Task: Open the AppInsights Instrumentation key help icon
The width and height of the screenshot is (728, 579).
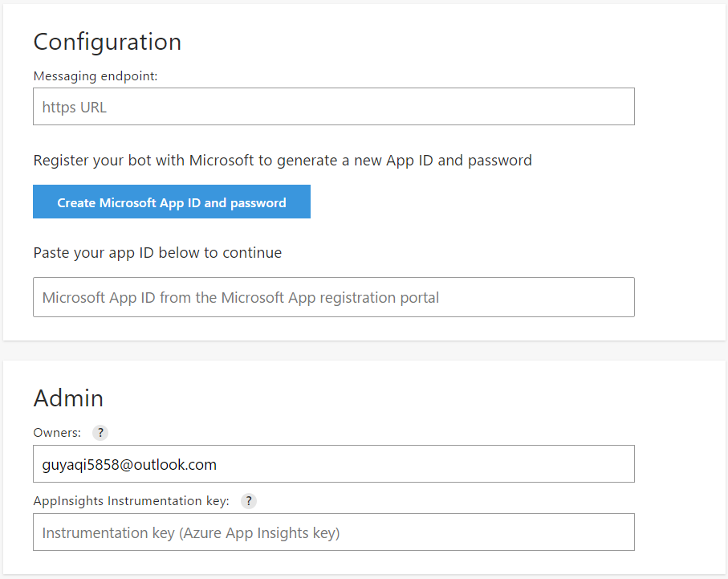Action: [x=249, y=501]
